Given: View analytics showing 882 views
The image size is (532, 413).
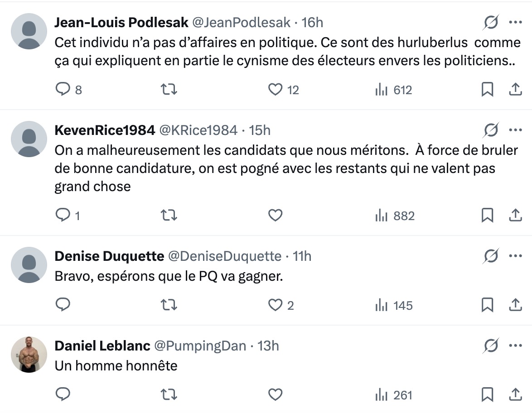Looking at the screenshot, I should tap(395, 216).
